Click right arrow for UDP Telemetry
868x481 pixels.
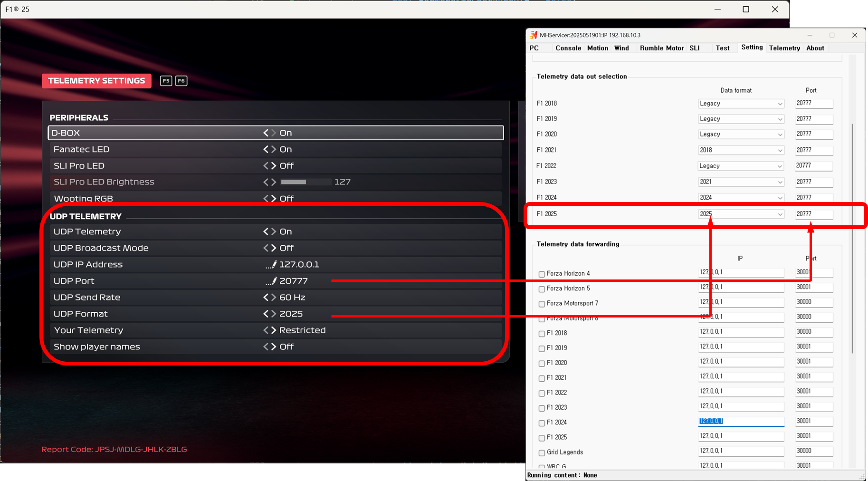tap(274, 231)
